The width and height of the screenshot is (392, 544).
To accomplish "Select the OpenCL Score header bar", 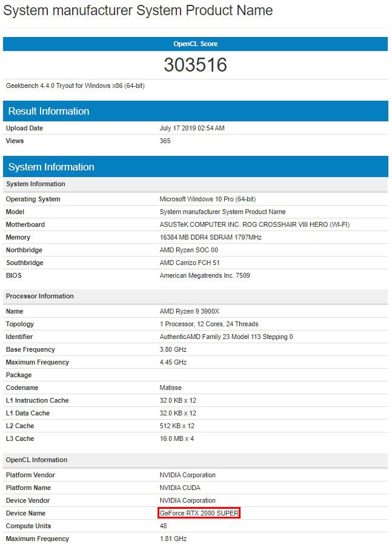I will point(195,44).
